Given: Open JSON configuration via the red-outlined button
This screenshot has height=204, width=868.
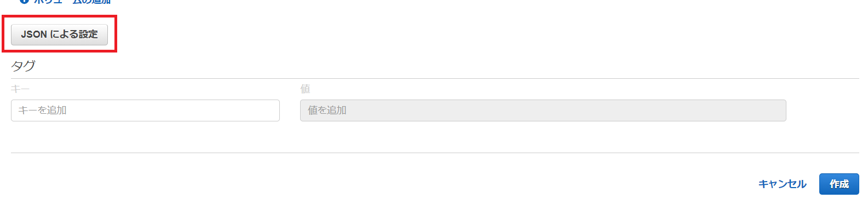Looking at the screenshot, I should click(59, 34).
